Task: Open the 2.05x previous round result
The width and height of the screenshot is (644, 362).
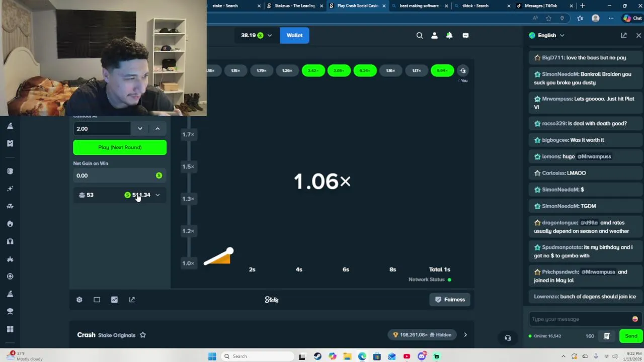Action: tap(339, 71)
